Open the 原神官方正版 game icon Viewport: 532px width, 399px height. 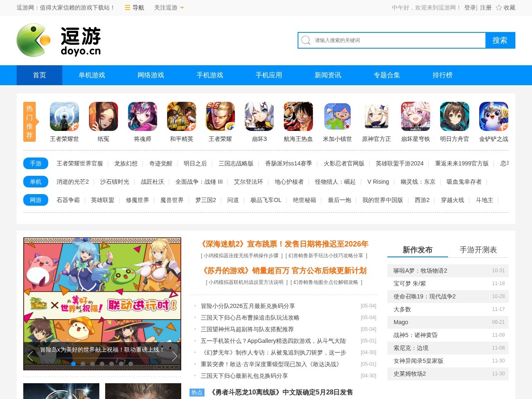[377, 116]
